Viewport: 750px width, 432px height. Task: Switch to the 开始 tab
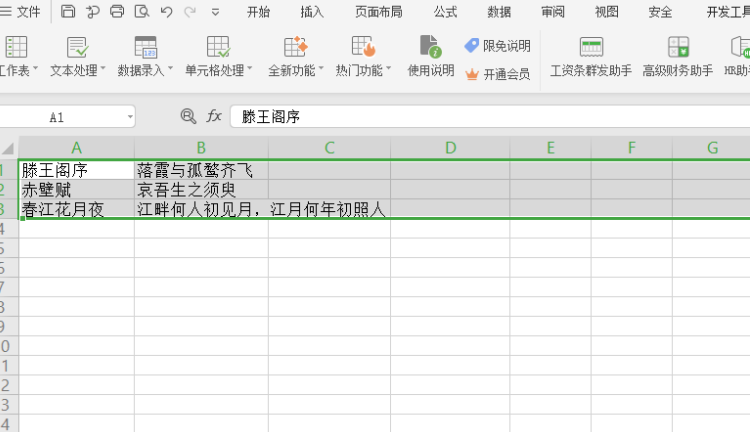(x=258, y=12)
